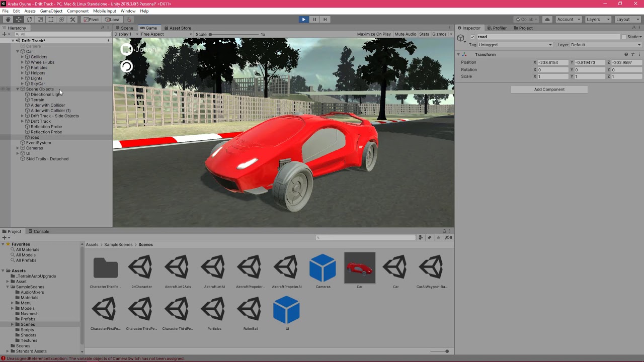Switch to the Profiler tab
This screenshot has height=362, width=644.
[497, 28]
